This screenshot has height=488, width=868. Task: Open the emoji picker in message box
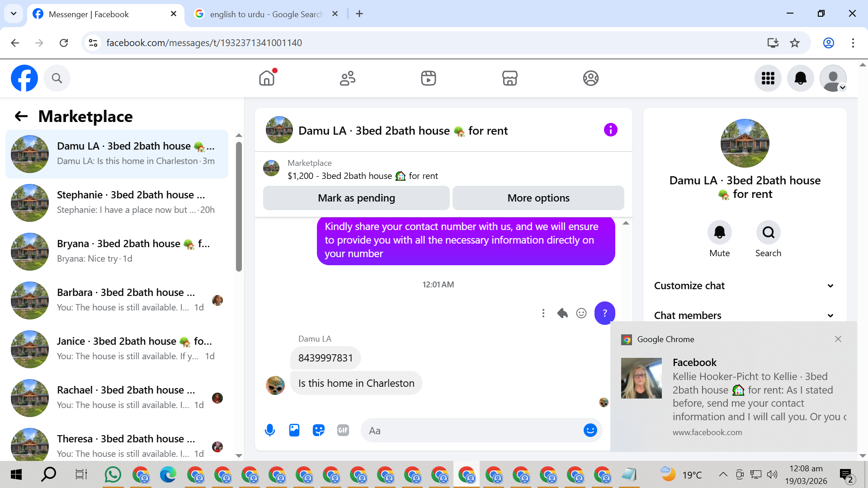click(590, 430)
